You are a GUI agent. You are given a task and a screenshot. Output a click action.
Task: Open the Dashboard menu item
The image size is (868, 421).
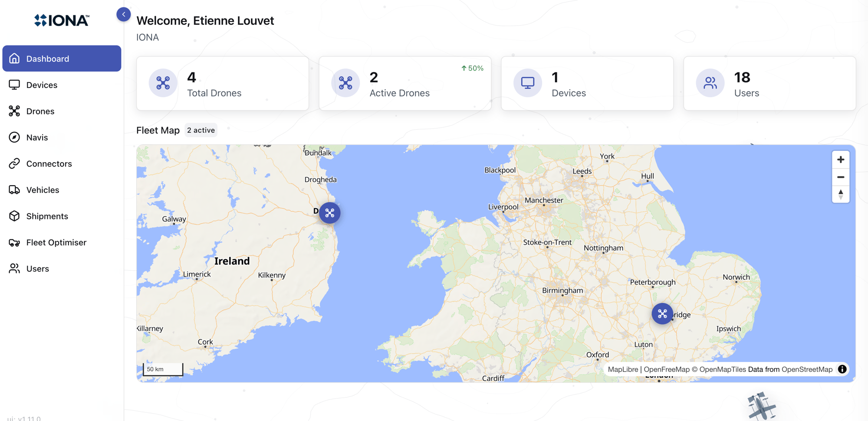(x=48, y=59)
